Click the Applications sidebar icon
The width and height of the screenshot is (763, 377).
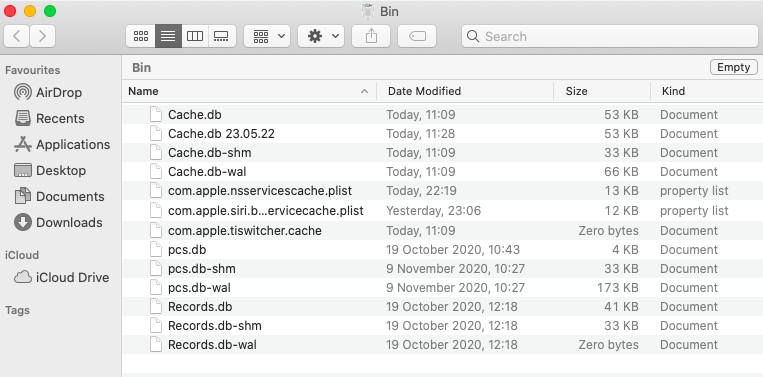point(23,144)
